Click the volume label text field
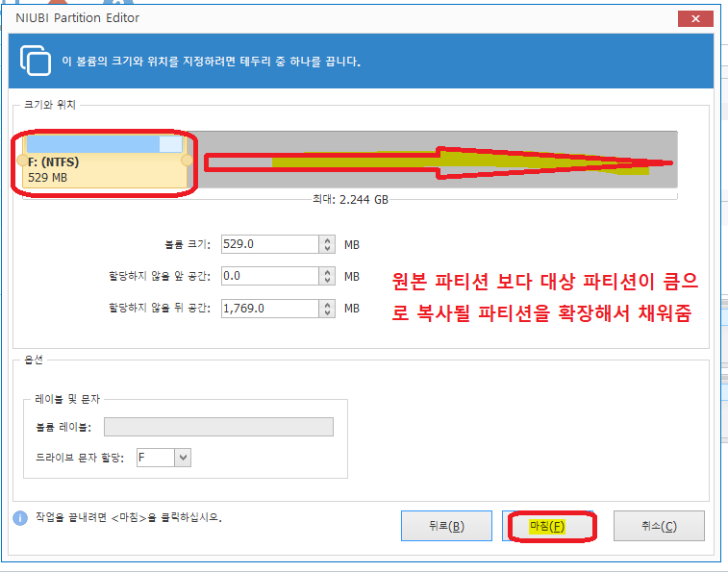The image size is (728, 572). [218, 427]
